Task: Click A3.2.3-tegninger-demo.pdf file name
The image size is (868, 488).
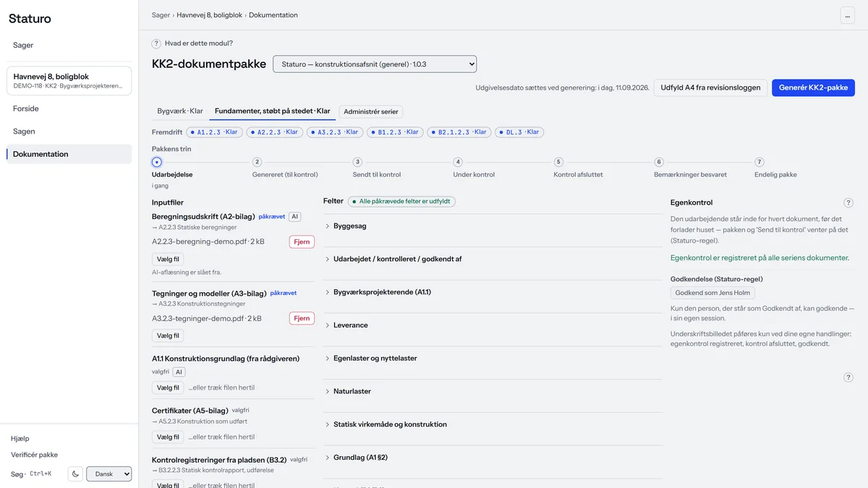Action: pyautogui.click(x=206, y=318)
